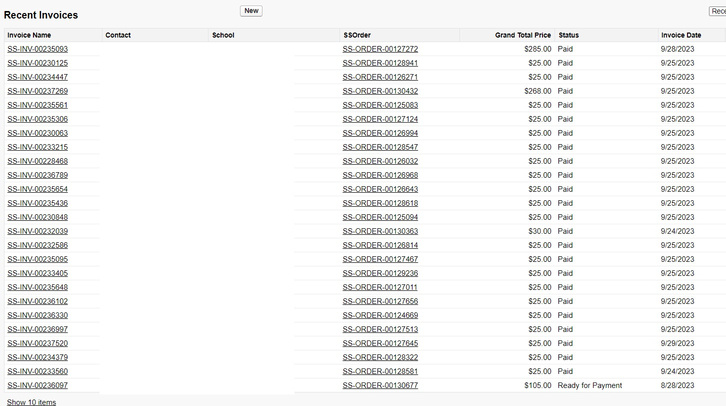Click the SSOrder column header

pyautogui.click(x=357, y=35)
